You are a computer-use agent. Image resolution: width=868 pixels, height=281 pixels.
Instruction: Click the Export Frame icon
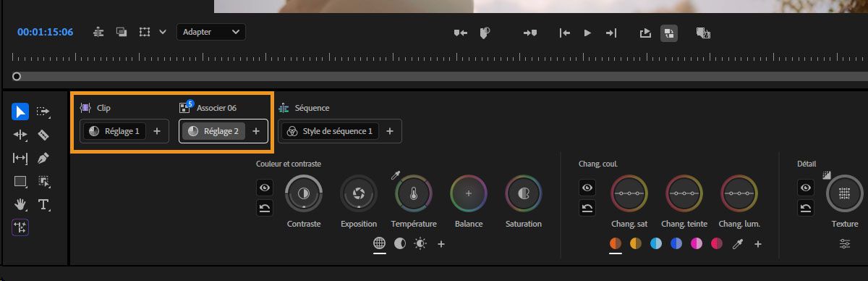click(645, 33)
